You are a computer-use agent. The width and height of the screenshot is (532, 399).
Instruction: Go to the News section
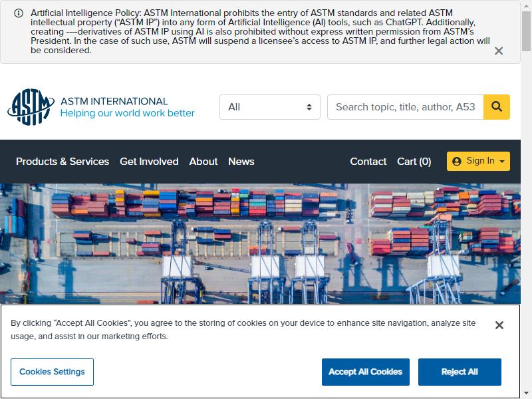(x=241, y=162)
